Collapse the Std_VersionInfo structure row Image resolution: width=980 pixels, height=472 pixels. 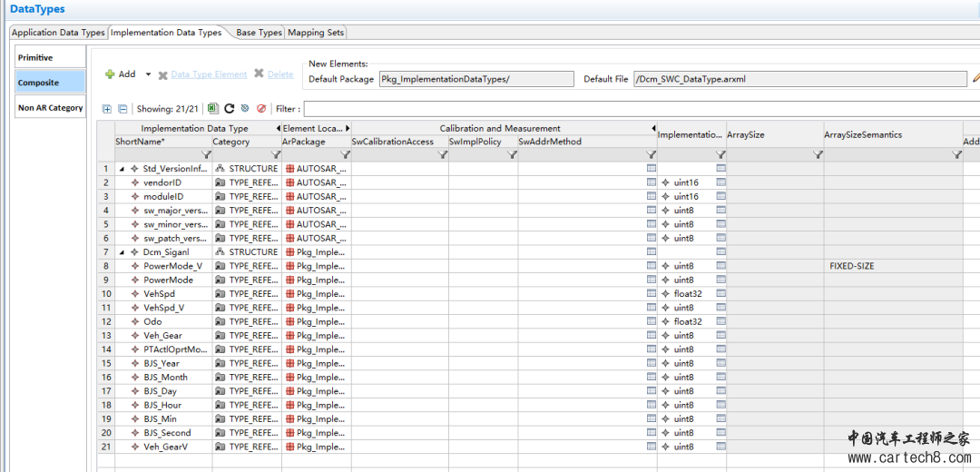click(x=122, y=169)
